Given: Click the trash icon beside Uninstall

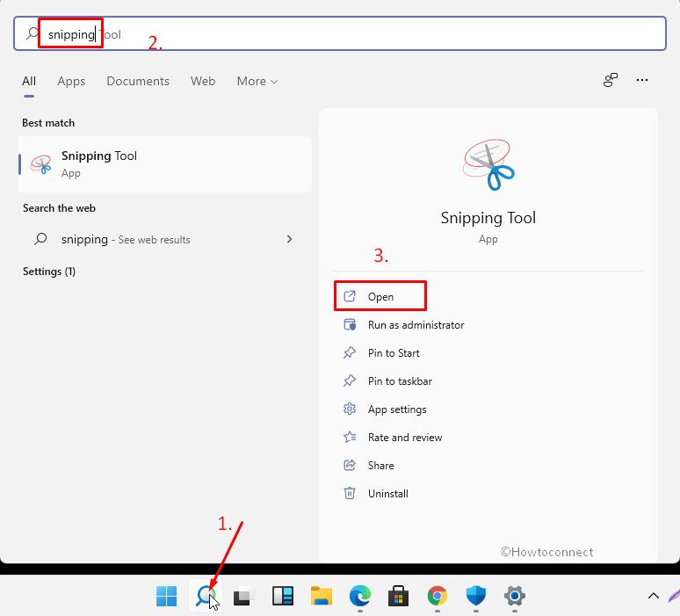Looking at the screenshot, I should tap(350, 493).
